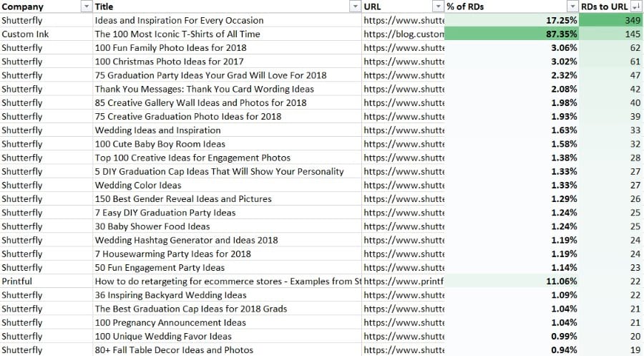Open the Title column filter dropdown
This screenshot has width=644, height=356.
point(355,6)
